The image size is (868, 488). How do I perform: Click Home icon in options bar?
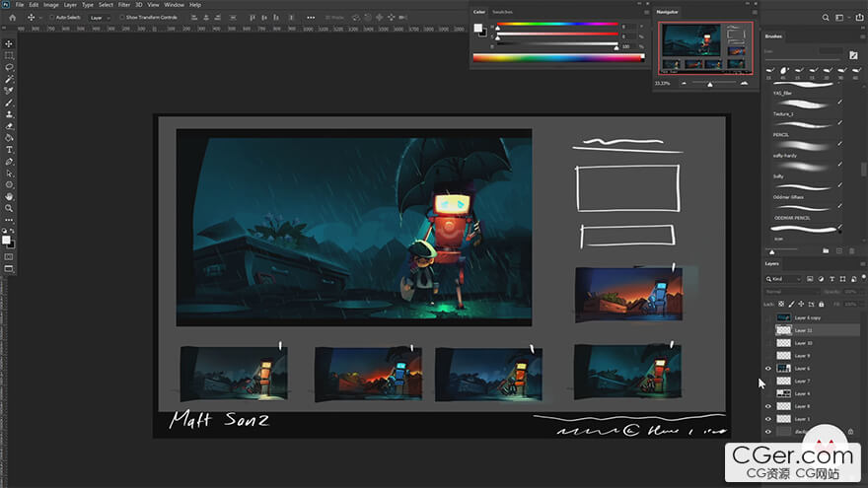(x=12, y=18)
